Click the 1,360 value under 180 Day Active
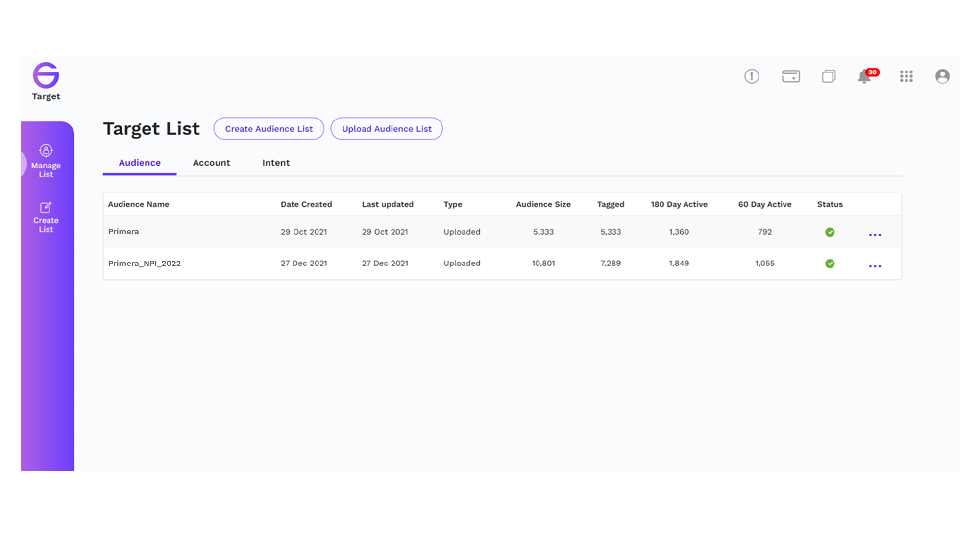980x551 pixels. coord(679,232)
